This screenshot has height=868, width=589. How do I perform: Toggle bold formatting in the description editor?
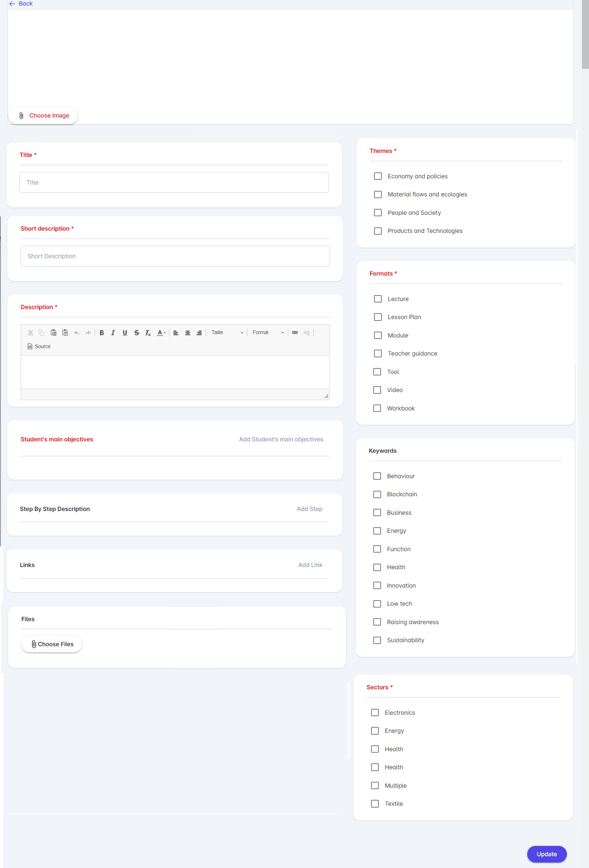point(102,333)
